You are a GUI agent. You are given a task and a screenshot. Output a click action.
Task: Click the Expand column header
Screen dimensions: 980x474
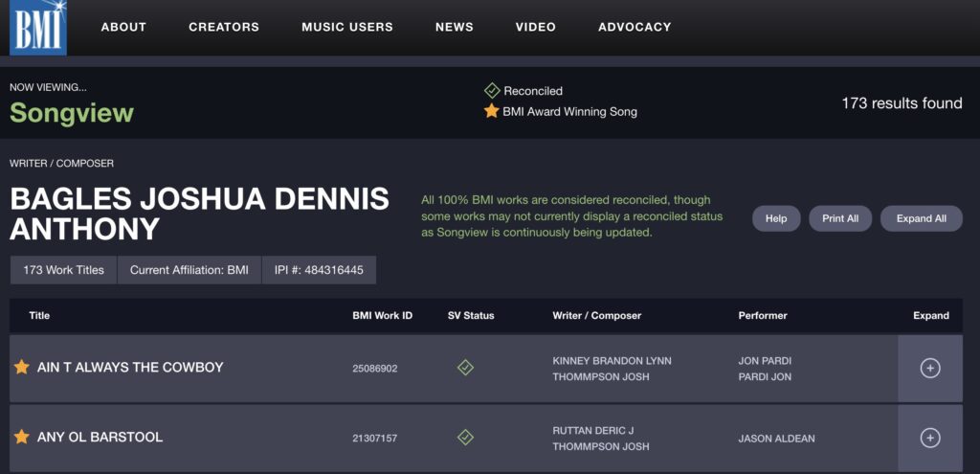coord(930,316)
